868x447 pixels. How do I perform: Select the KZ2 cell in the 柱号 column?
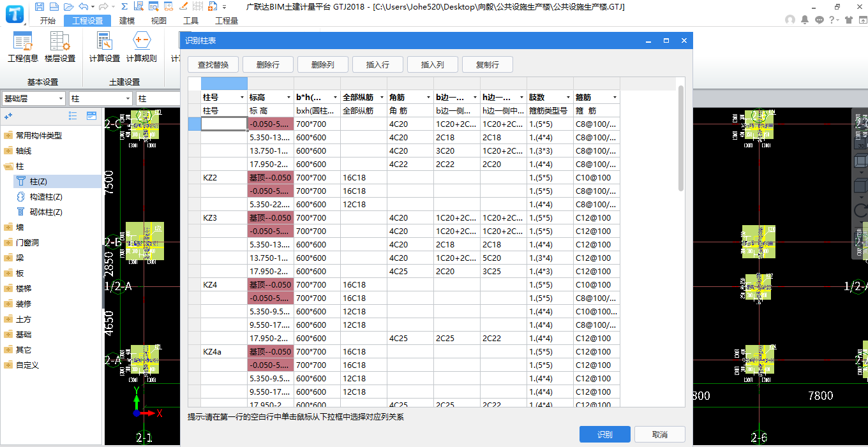click(224, 177)
